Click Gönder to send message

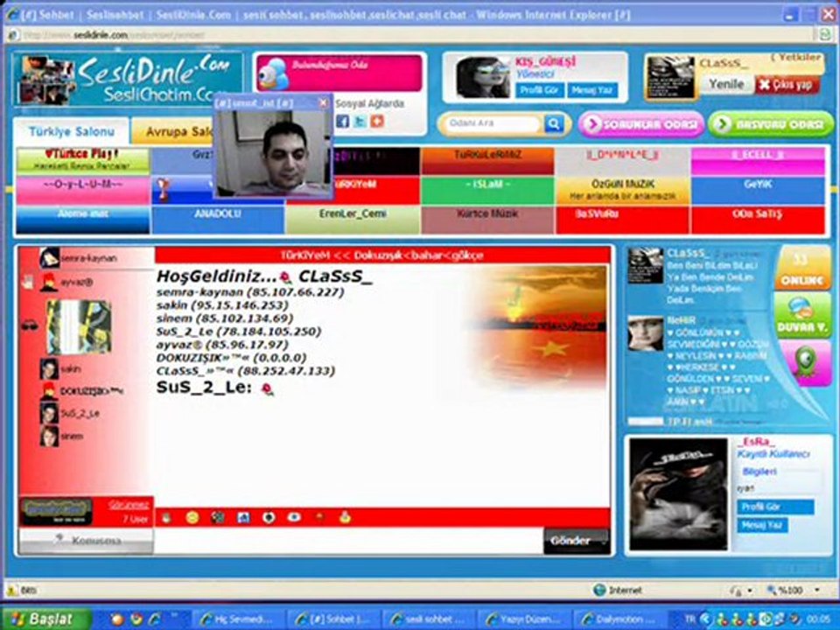pos(577,541)
